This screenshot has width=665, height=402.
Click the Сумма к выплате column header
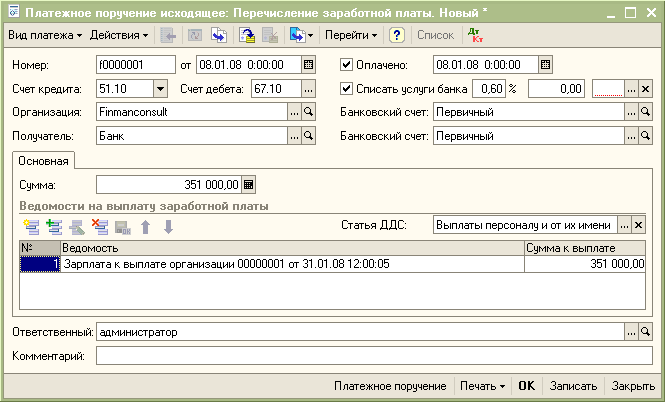tap(585, 248)
